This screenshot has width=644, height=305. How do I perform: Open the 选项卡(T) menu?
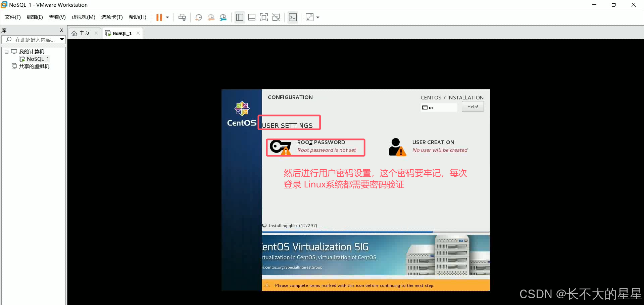pos(112,17)
